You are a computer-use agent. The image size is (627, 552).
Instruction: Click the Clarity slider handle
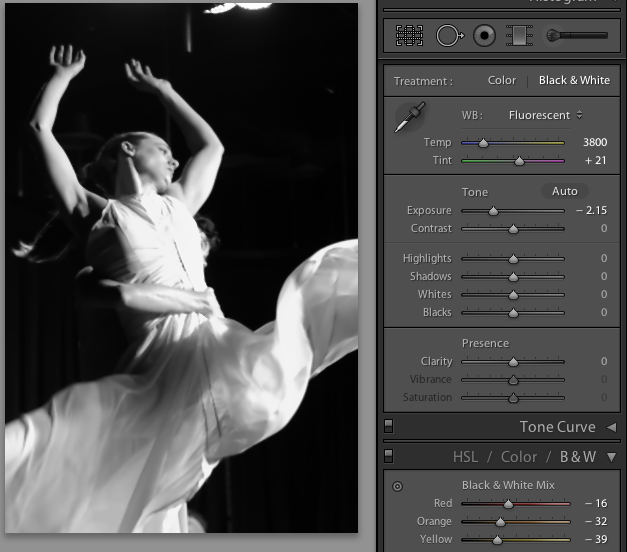click(513, 362)
